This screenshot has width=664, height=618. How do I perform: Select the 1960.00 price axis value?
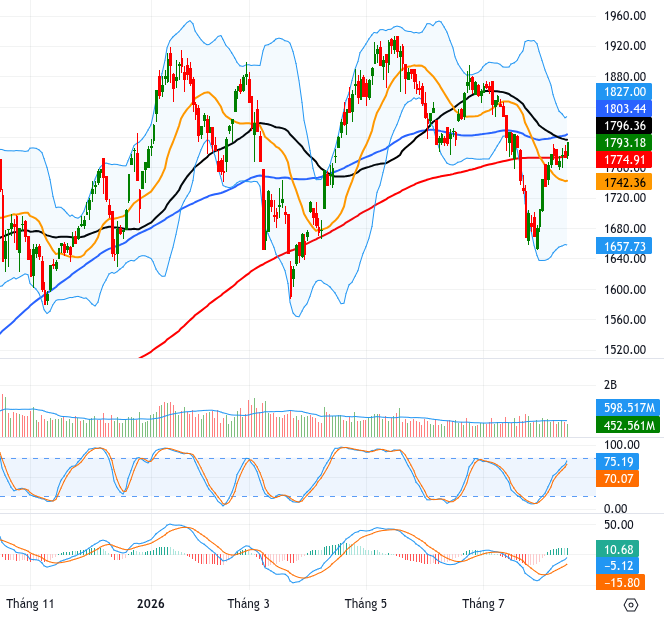(x=625, y=16)
